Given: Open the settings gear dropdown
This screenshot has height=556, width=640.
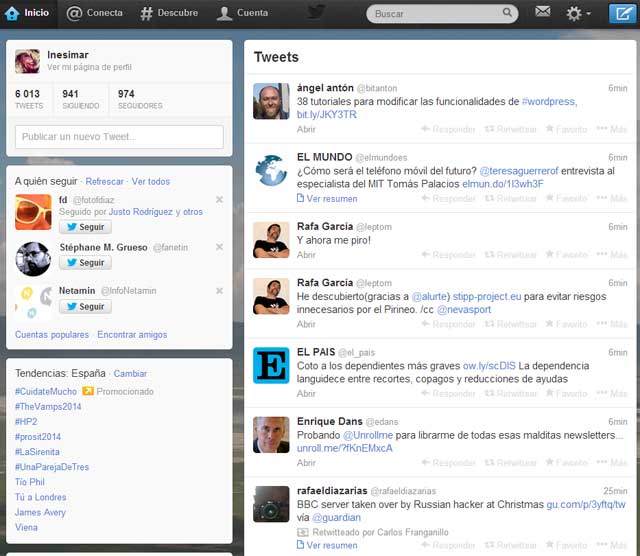Looking at the screenshot, I should coord(578,13).
